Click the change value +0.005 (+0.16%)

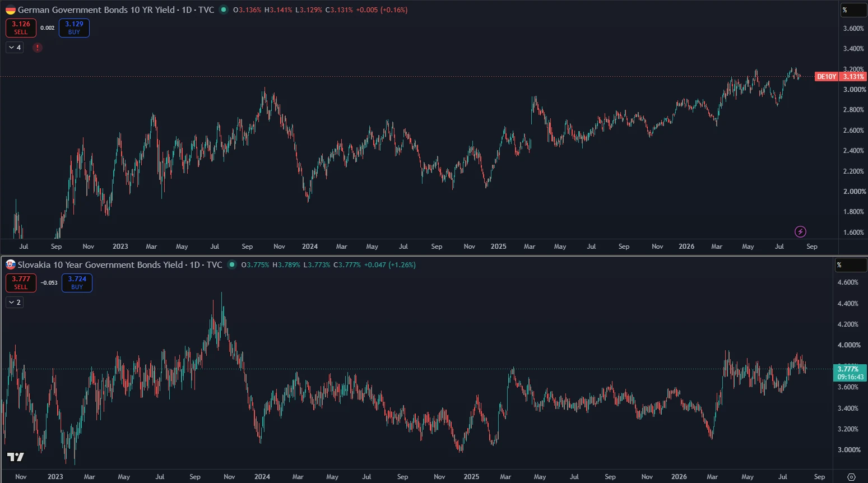pyautogui.click(x=382, y=10)
